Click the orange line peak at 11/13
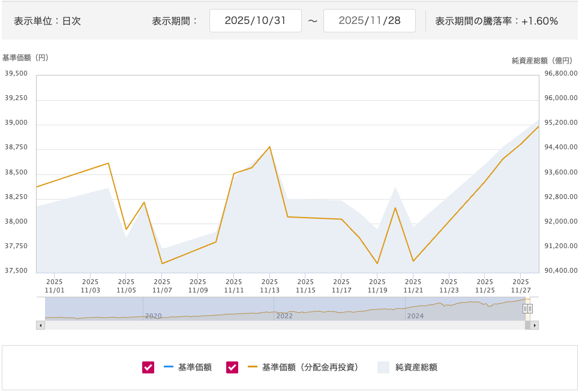 point(270,147)
